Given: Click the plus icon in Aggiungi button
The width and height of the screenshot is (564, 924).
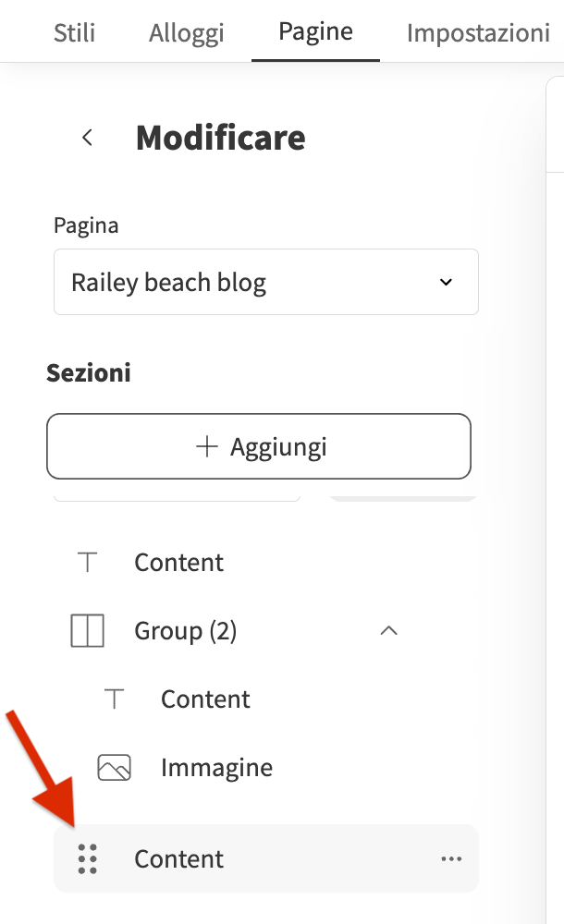Looking at the screenshot, I should click(207, 446).
